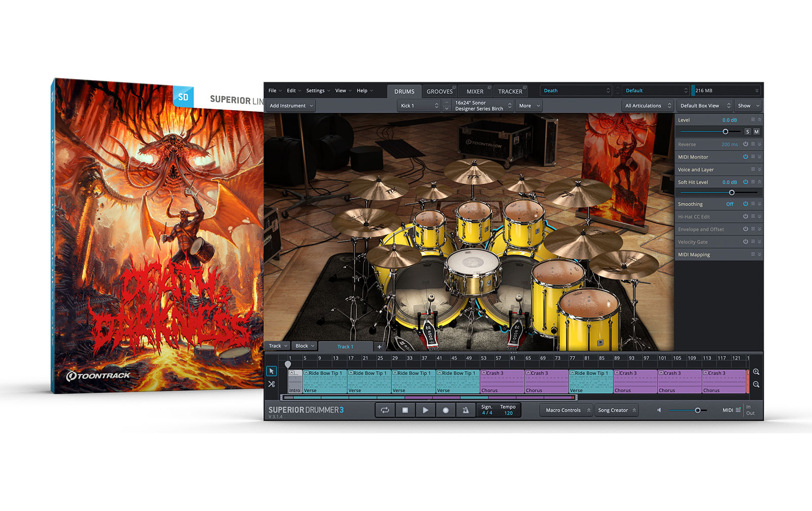Select the arrow pointer tool in timeline
This screenshot has height=511, width=812.
[x=272, y=371]
